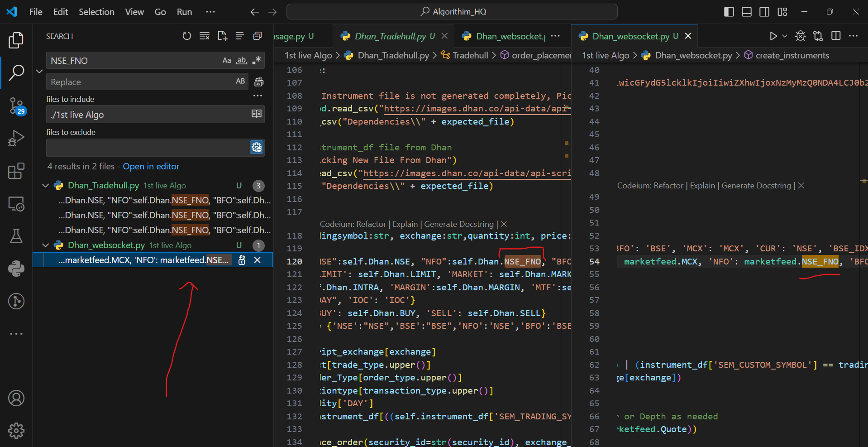Open the run button dropdown arrow

tap(785, 36)
